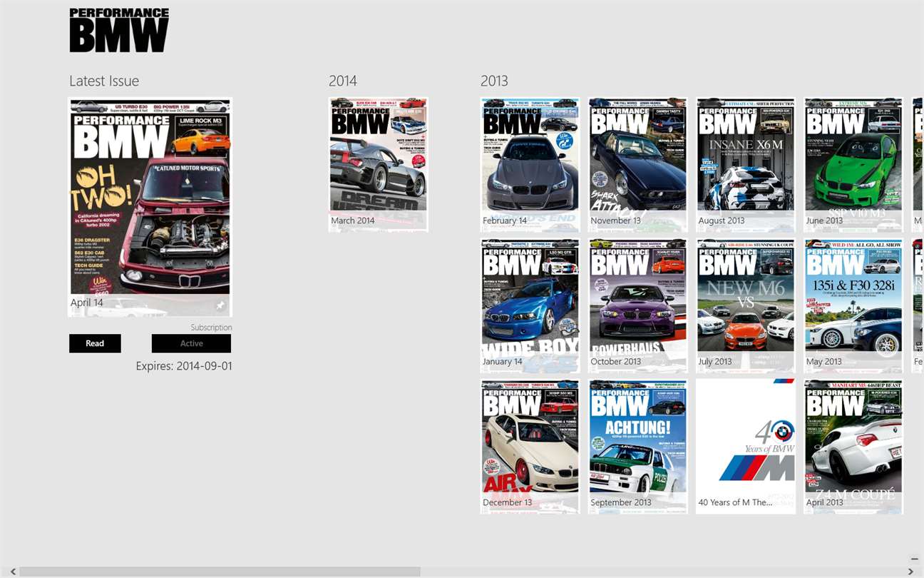
Task: Select the September 2013 Achtung issue
Action: 638,447
